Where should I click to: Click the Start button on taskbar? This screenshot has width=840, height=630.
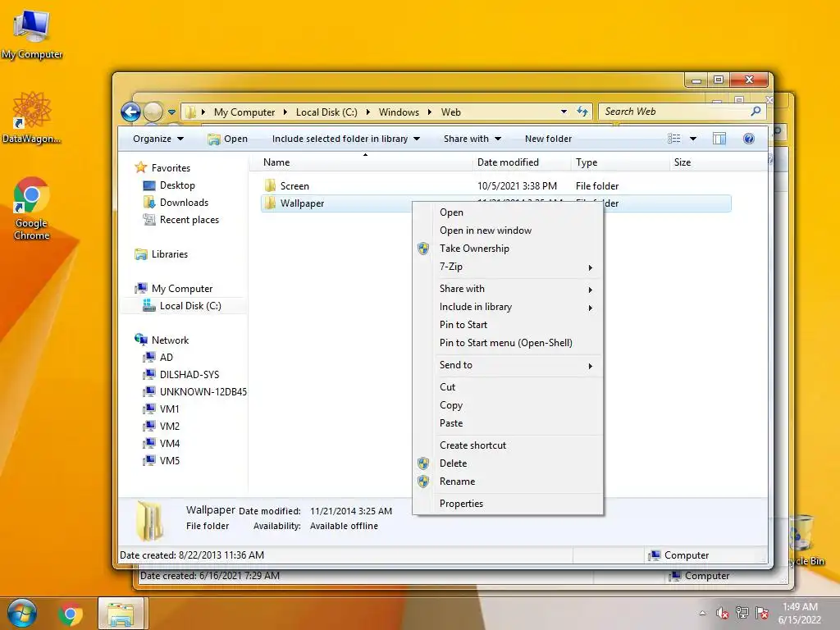click(x=21, y=613)
